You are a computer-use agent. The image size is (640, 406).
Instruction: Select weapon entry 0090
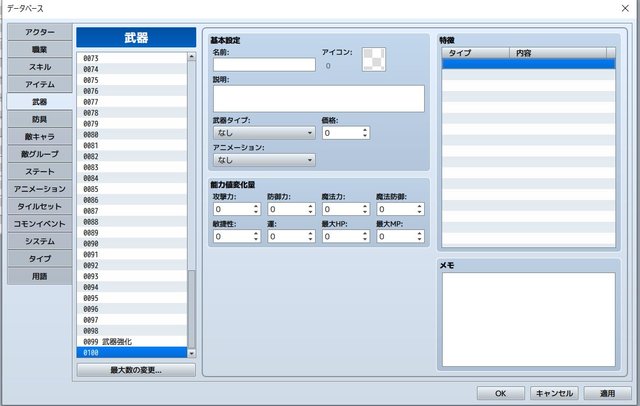click(132, 244)
